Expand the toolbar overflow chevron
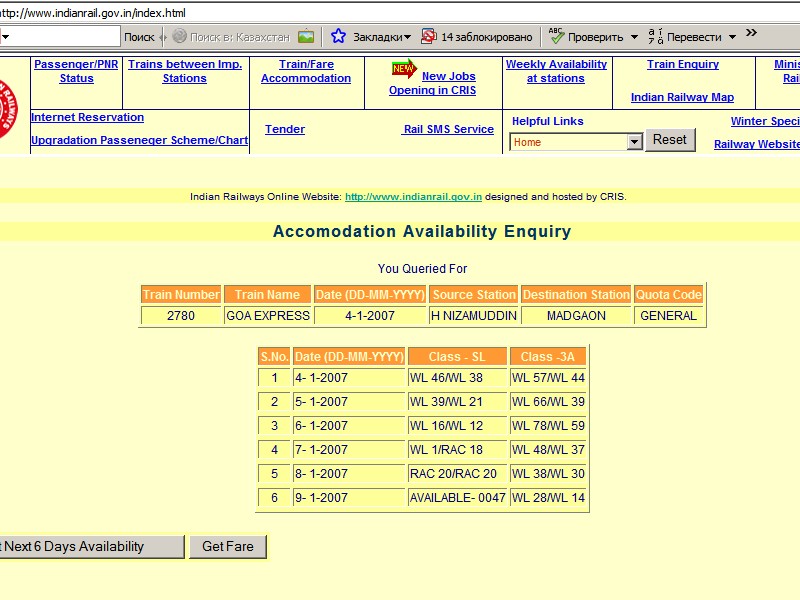 [x=751, y=34]
